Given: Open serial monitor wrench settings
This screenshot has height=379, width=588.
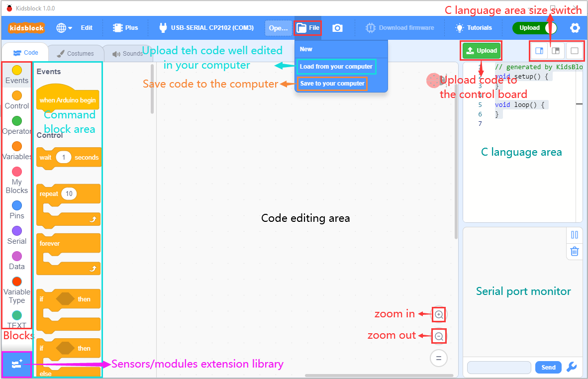Looking at the screenshot, I should [572, 367].
